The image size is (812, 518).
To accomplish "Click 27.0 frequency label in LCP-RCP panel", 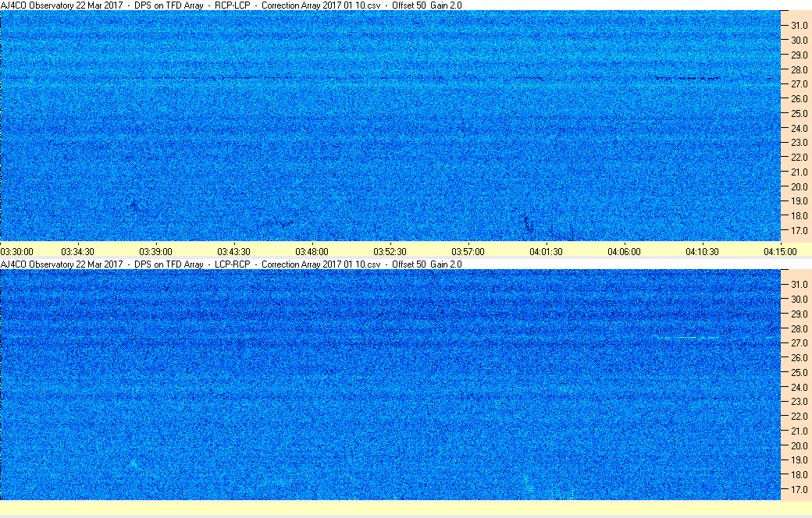I will coord(799,343).
